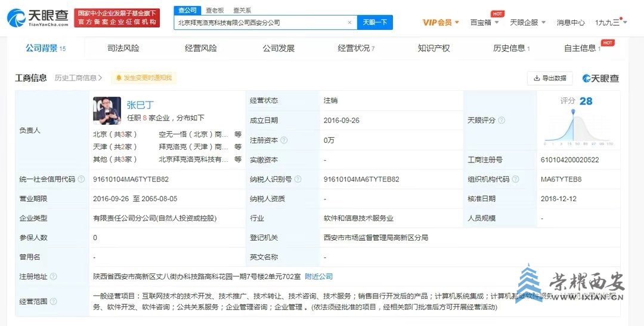
Task: Clear the search box with the X icon
Action: pos(349,23)
